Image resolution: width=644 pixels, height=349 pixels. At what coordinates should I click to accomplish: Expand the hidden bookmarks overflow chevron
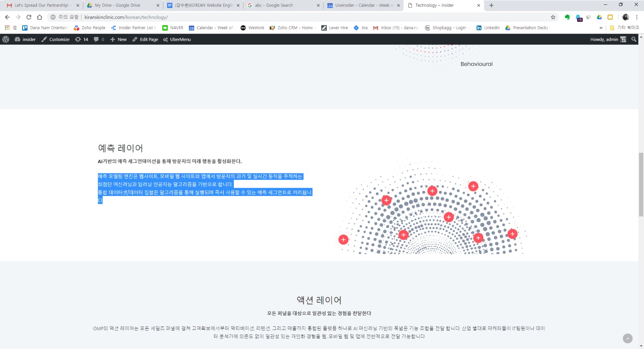tap(601, 28)
